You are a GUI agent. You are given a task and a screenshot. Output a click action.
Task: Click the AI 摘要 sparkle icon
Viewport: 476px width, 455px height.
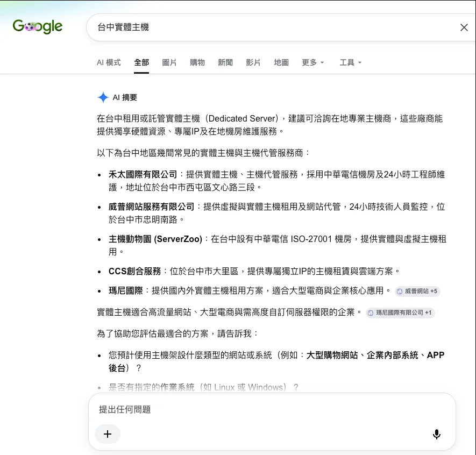click(x=103, y=97)
